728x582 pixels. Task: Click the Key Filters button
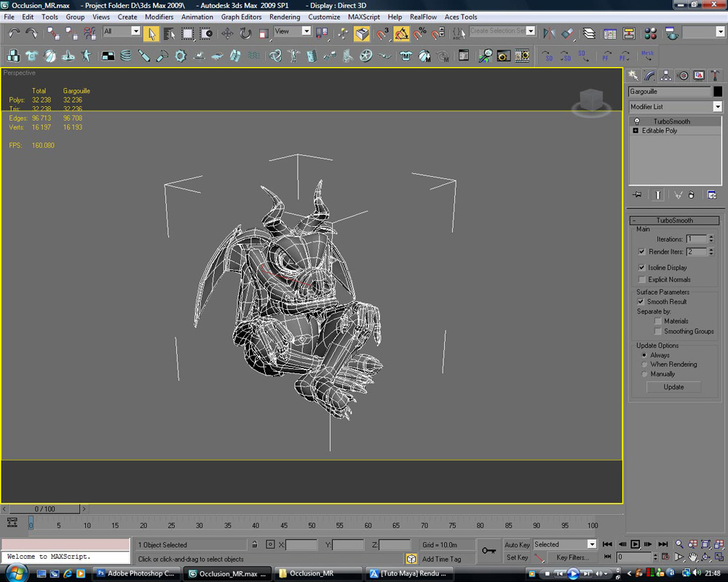[x=572, y=557]
